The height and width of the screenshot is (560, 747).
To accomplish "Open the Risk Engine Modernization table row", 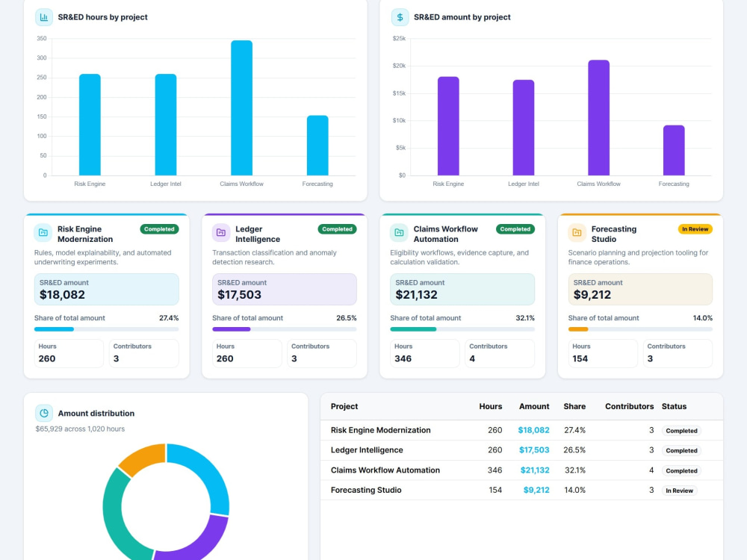I will click(521, 430).
